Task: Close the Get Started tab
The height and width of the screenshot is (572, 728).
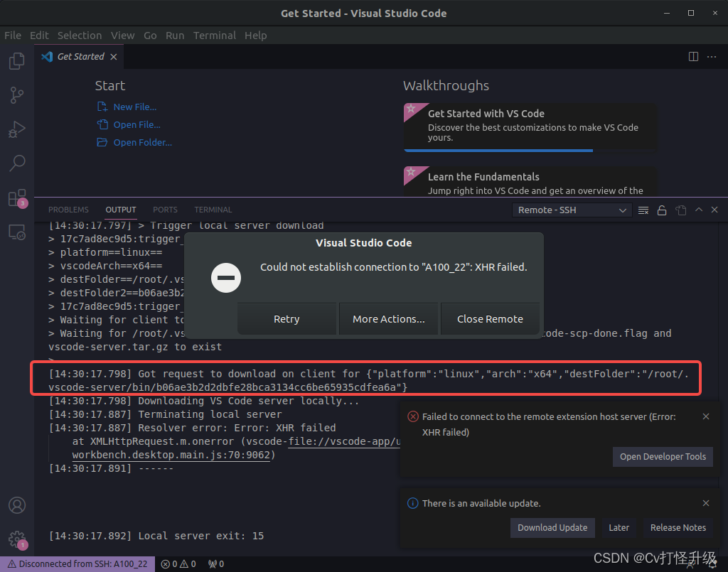Action: pos(114,57)
